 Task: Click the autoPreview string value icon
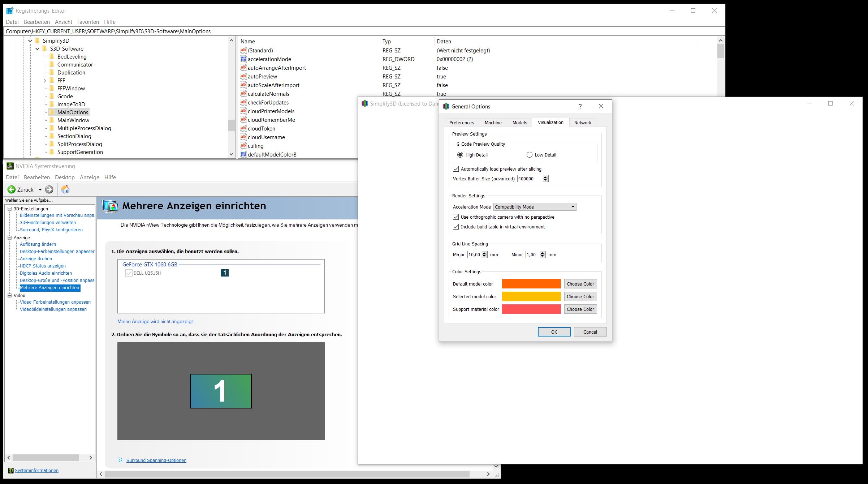click(243, 76)
